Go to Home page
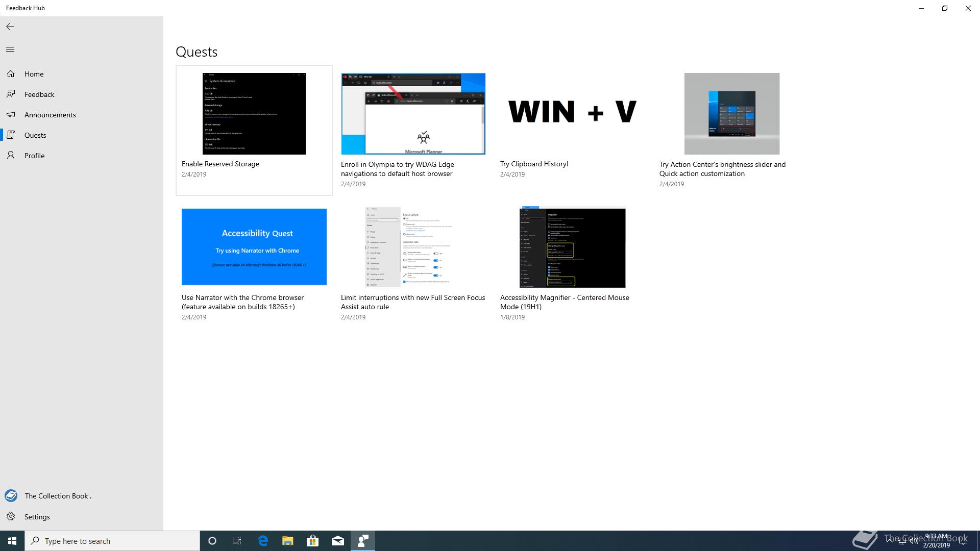The width and height of the screenshot is (980, 551). coord(82,74)
